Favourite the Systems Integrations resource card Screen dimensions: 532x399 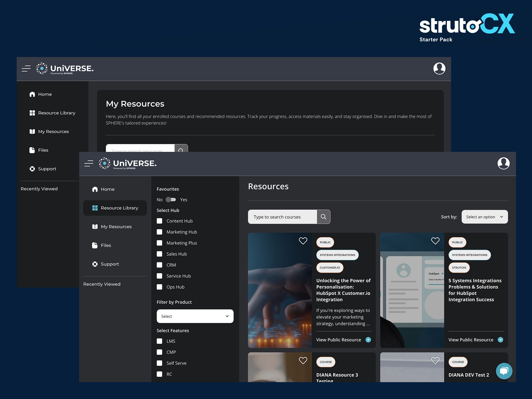(435, 241)
